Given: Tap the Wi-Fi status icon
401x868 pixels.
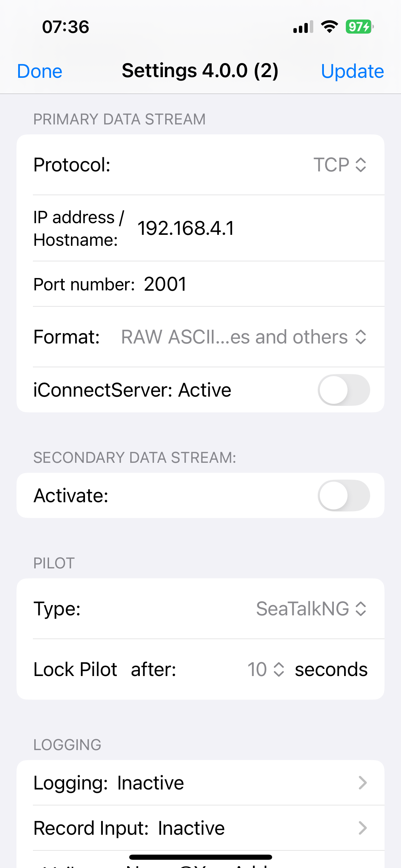Looking at the screenshot, I should (x=329, y=27).
